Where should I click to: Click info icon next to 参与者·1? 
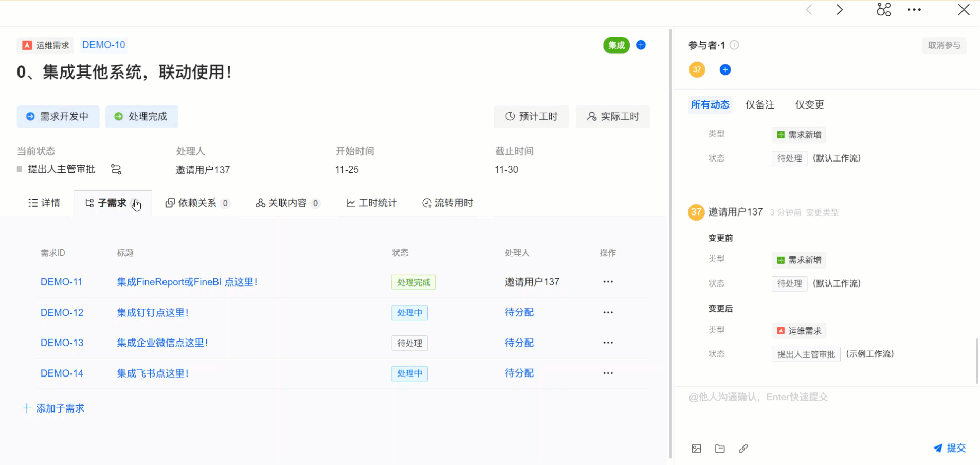click(x=734, y=45)
